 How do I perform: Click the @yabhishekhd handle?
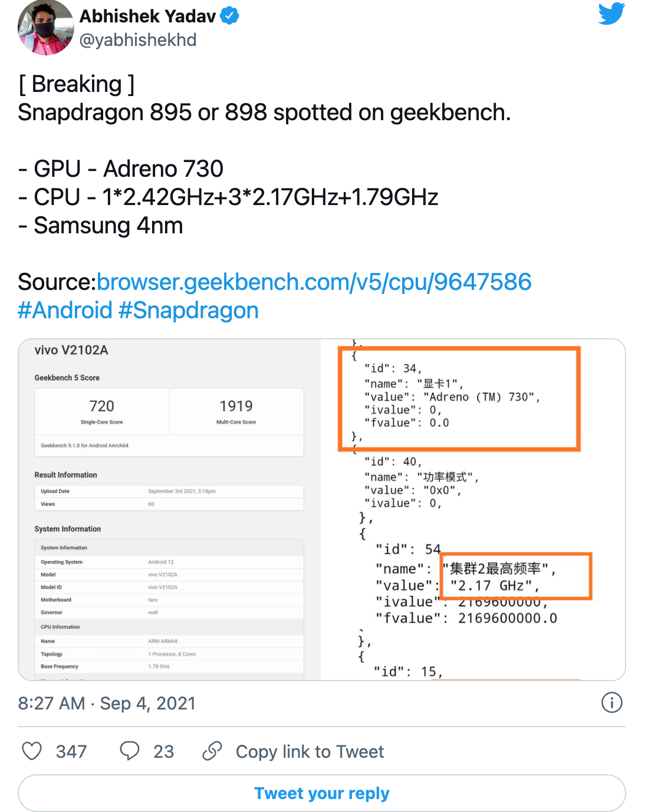click(138, 40)
